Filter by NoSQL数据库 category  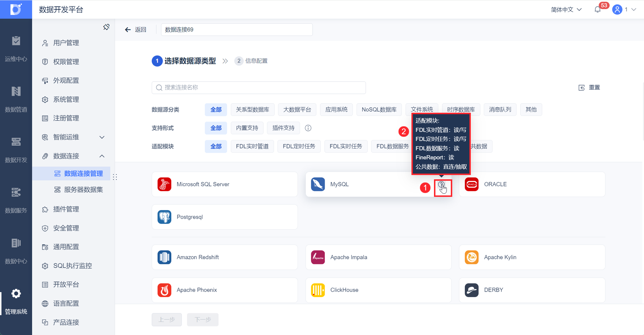point(379,110)
